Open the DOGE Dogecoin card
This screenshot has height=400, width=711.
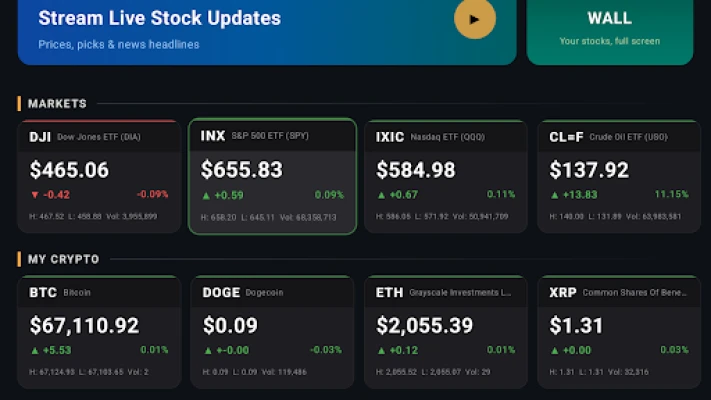point(273,332)
